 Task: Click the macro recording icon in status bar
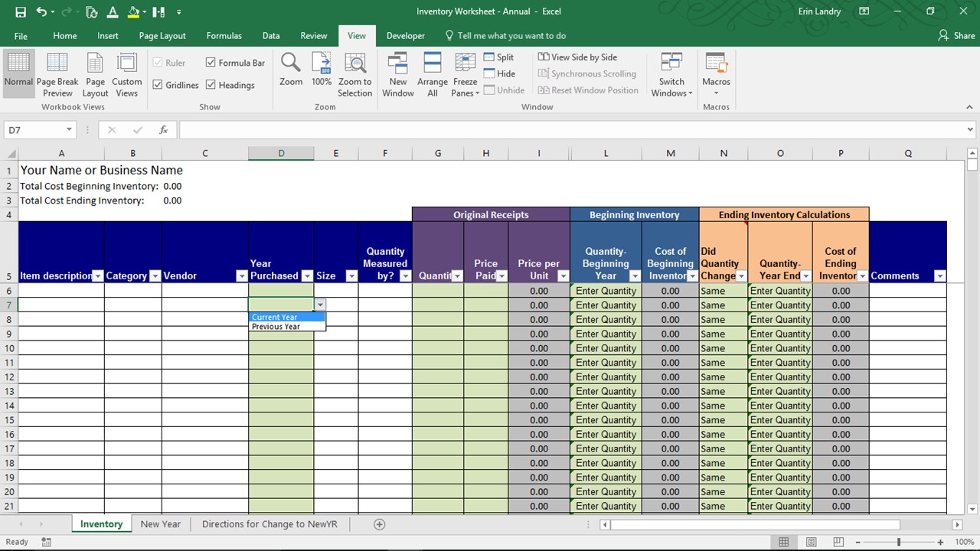click(46, 542)
